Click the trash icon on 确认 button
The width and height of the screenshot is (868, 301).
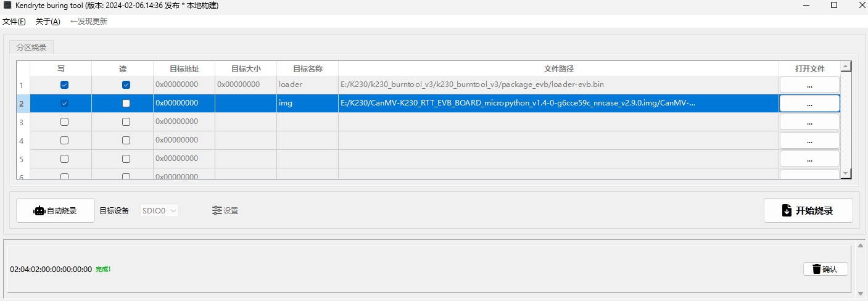816,269
